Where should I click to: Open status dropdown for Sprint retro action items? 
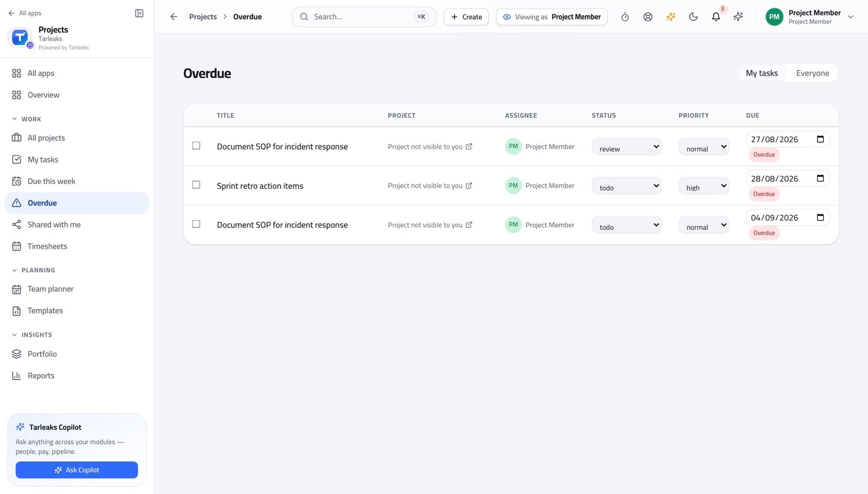click(x=627, y=185)
